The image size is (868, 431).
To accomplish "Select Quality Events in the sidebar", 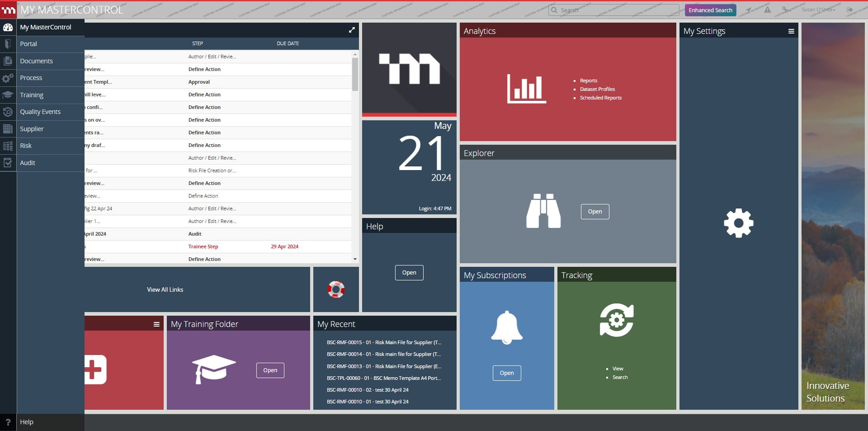I will pyautogui.click(x=40, y=112).
